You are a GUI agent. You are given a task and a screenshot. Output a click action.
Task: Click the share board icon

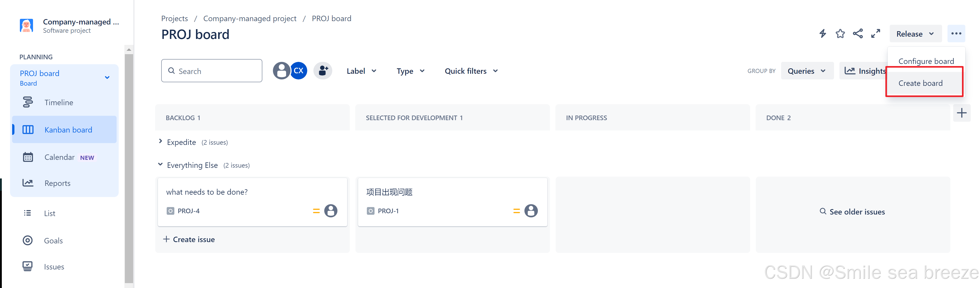pos(858,34)
